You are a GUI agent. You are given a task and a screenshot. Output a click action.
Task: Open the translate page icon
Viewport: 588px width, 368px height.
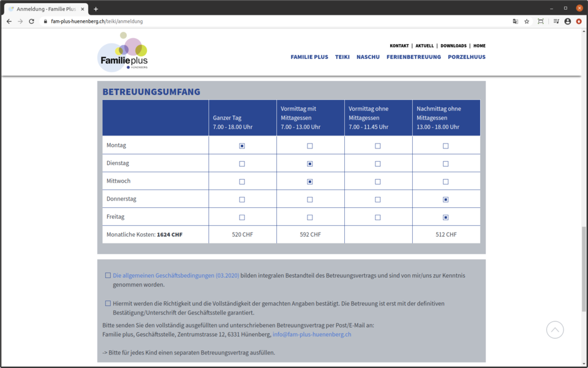pos(515,21)
